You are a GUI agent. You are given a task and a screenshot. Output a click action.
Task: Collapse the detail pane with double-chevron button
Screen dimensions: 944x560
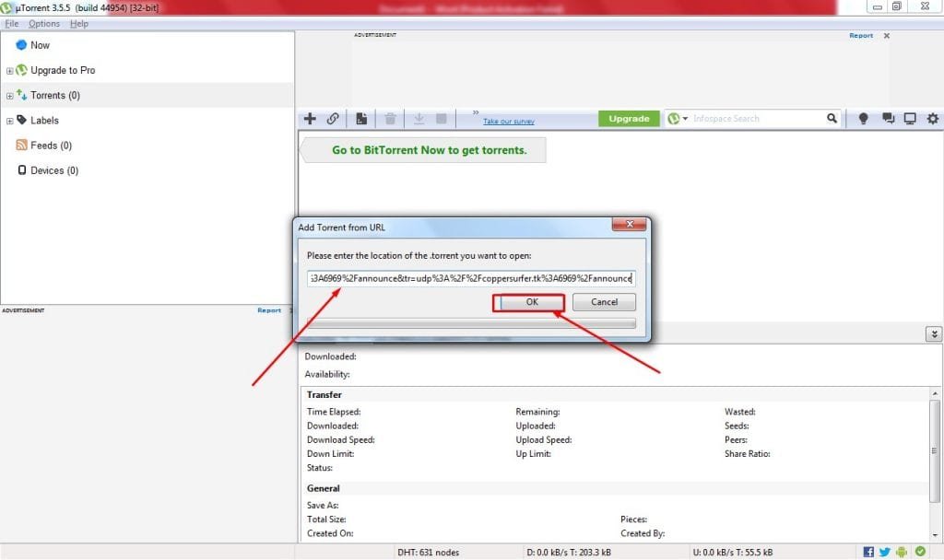934,334
